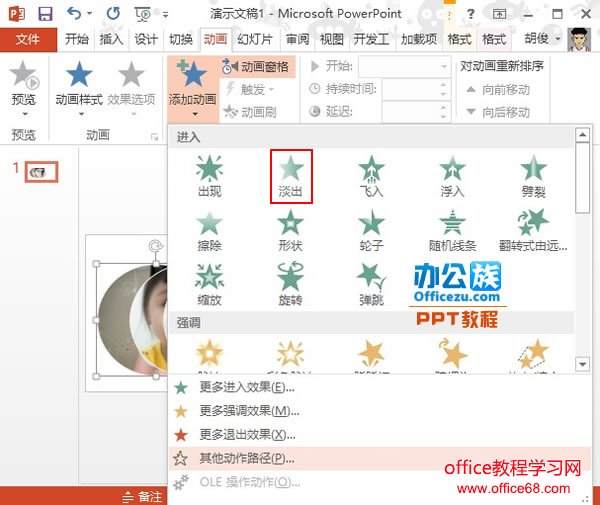Choose the 形状 shape animation
This screenshot has width=600, height=505.
(290, 231)
